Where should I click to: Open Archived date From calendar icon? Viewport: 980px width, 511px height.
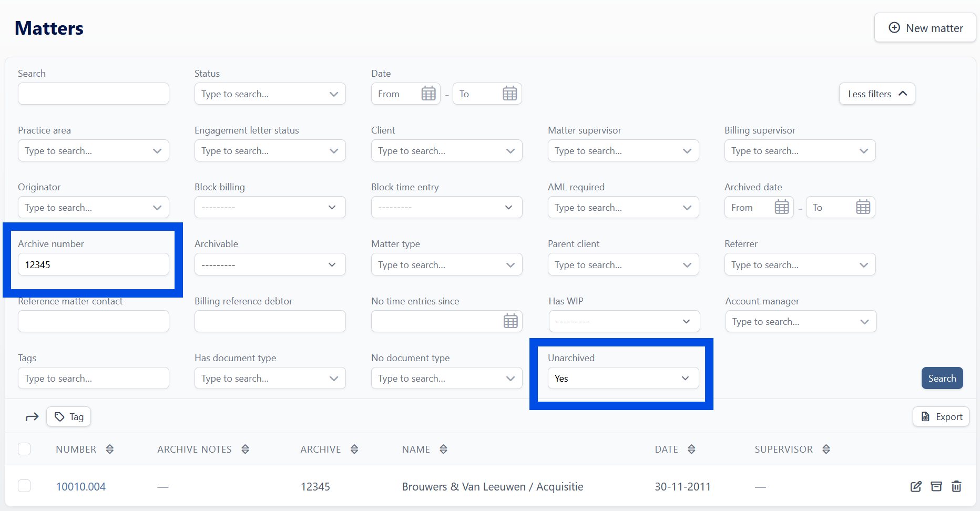tap(782, 207)
